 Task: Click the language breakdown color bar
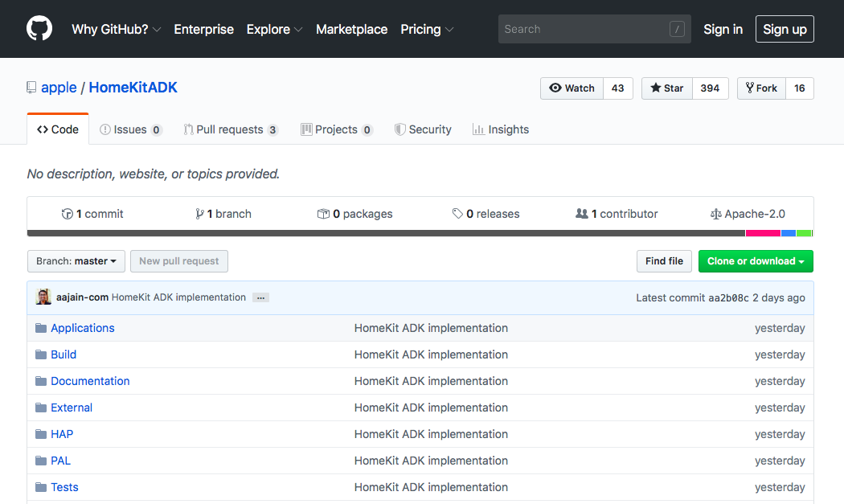420,233
